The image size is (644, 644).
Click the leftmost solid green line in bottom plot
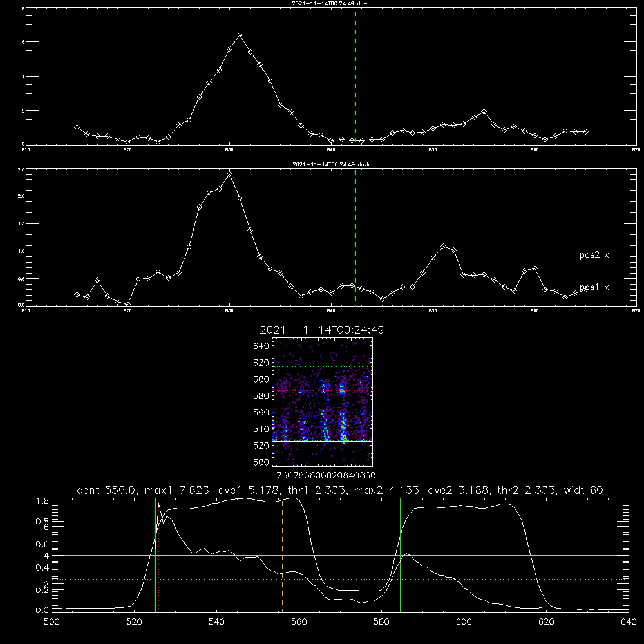point(155,554)
